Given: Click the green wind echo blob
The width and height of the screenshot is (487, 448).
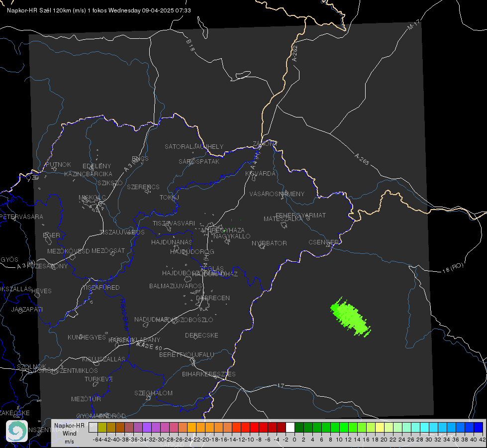Looking at the screenshot, I should pos(350,317).
